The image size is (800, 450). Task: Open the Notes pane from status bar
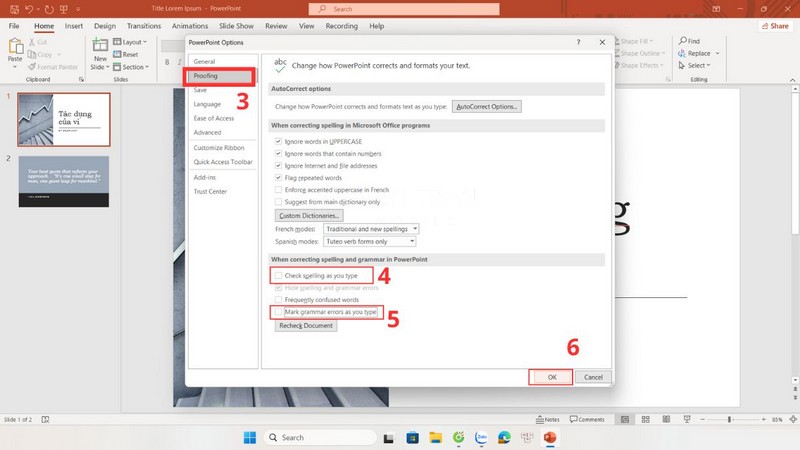point(546,419)
